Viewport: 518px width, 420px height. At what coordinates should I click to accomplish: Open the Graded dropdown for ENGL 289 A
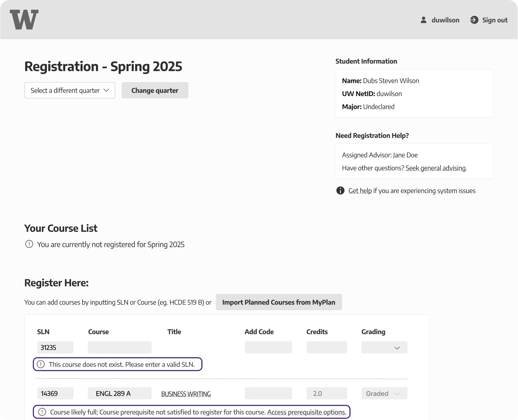[x=384, y=393]
